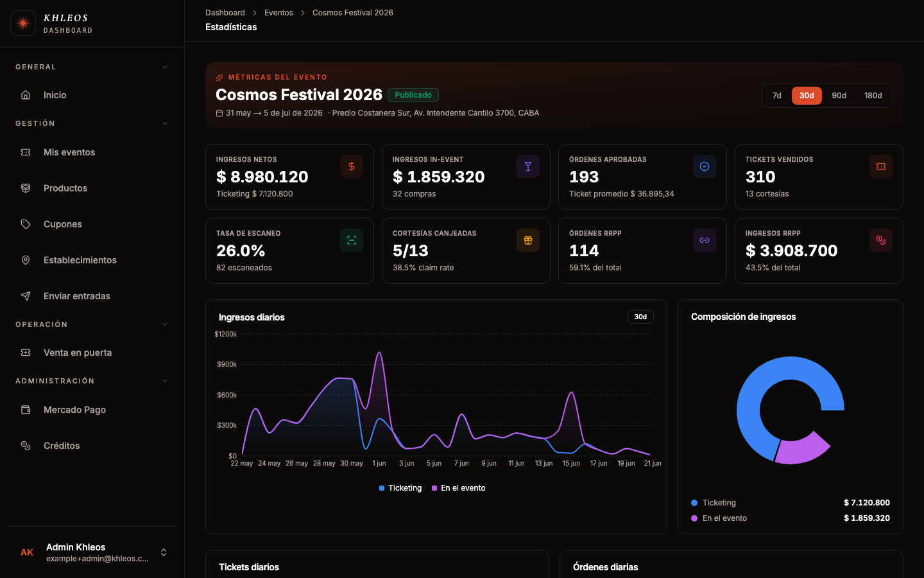Click the example+admin email under Admin Khleos
Viewport: 924px width, 578px height.
98,559
